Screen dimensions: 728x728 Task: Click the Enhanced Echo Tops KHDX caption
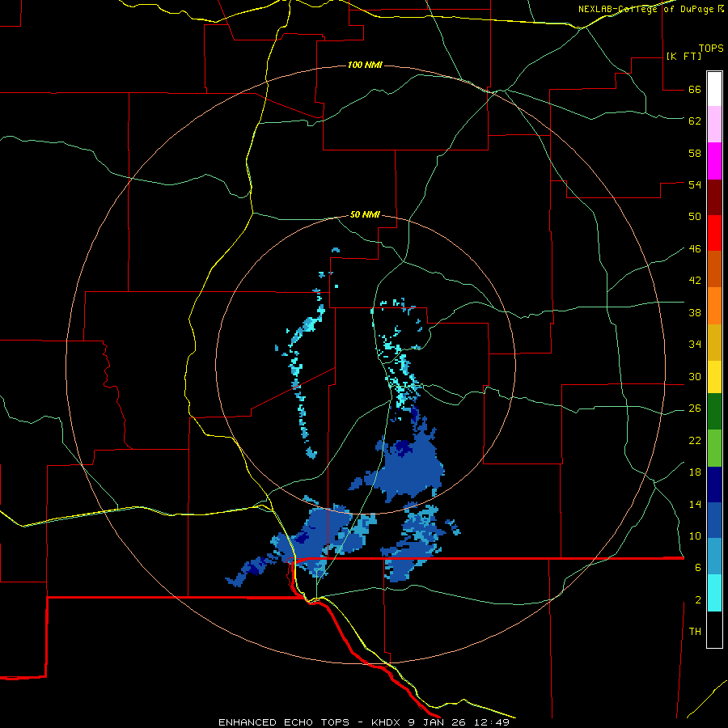364,722
